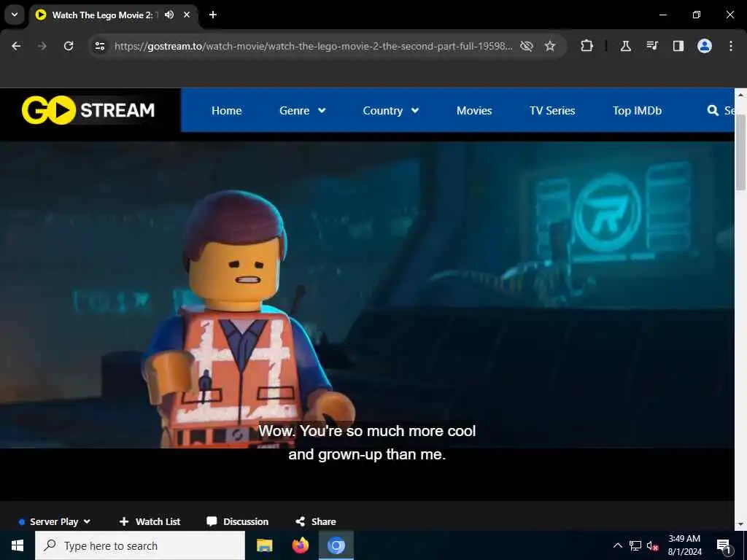
Task: Click the Type here to search box
Action: (140, 545)
